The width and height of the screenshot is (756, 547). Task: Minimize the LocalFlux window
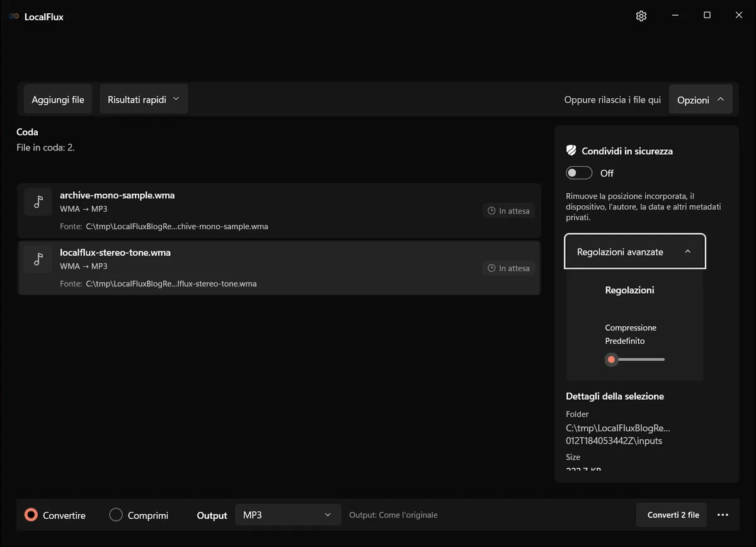click(x=675, y=16)
